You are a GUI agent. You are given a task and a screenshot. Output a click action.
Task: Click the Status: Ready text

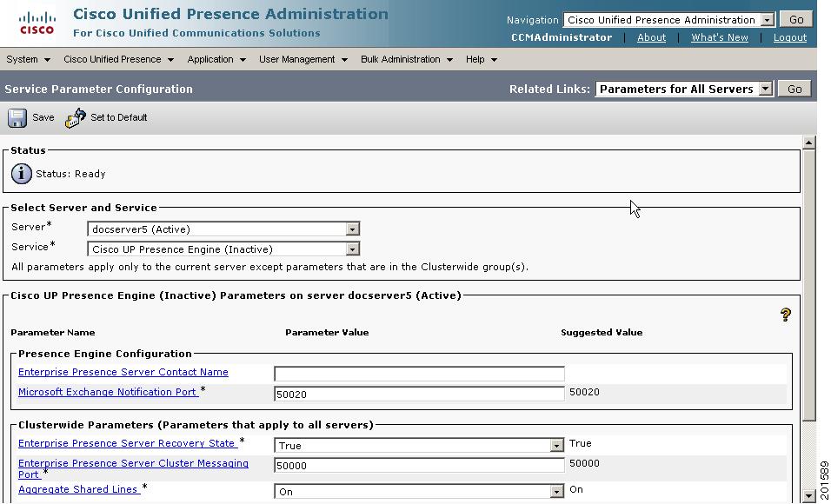(x=70, y=174)
